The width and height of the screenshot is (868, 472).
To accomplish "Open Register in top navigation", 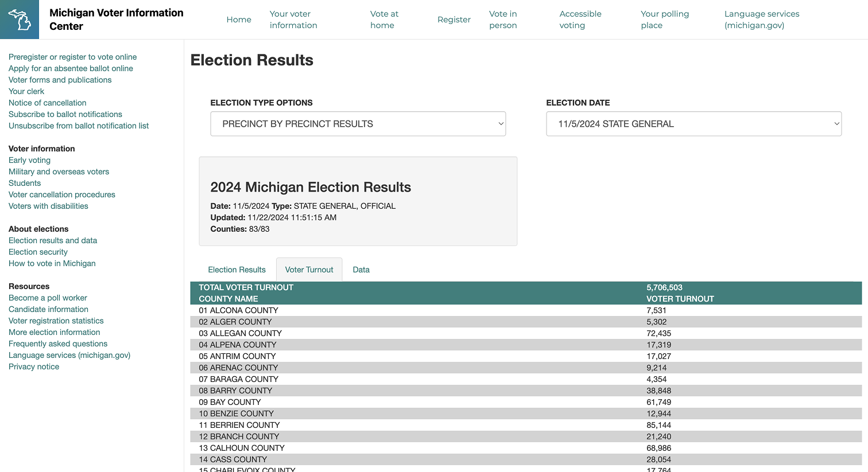I will (454, 19).
